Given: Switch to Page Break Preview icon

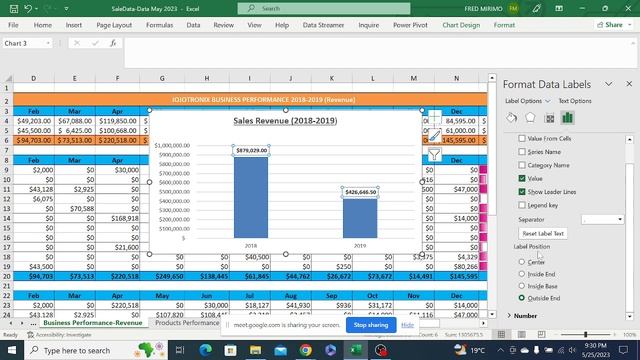Looking at the screenshot, I should pos(541,334).
